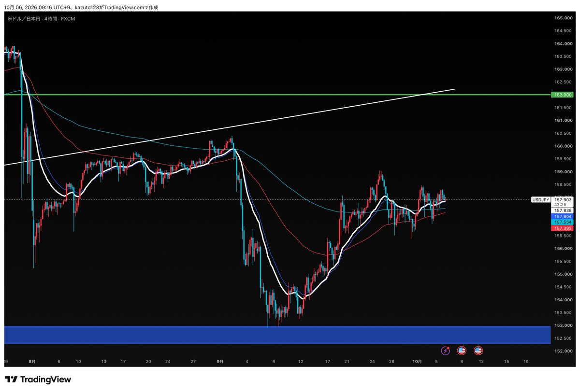This screenshot has height=392, width=580.
Task: Click the 164.000 price axis label
Action: click(563, 43)
